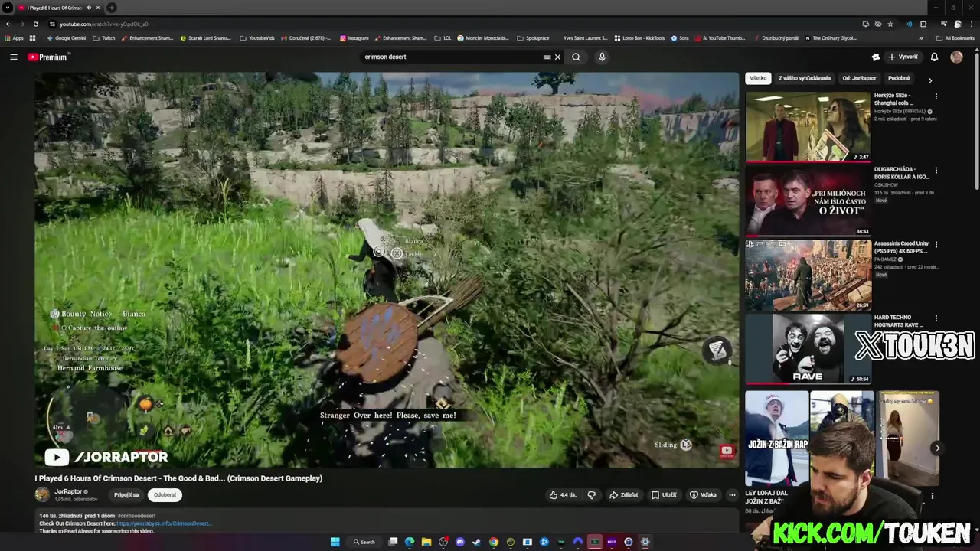Click the Odoberať subscribe button
Screen dimensions: 980x551
[165, 495]
